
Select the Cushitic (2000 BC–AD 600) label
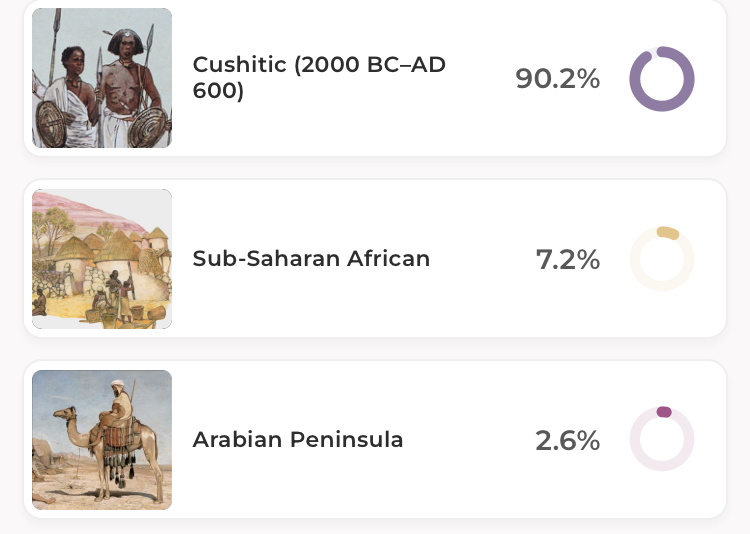pyautogui.click(x=318, y=77)
